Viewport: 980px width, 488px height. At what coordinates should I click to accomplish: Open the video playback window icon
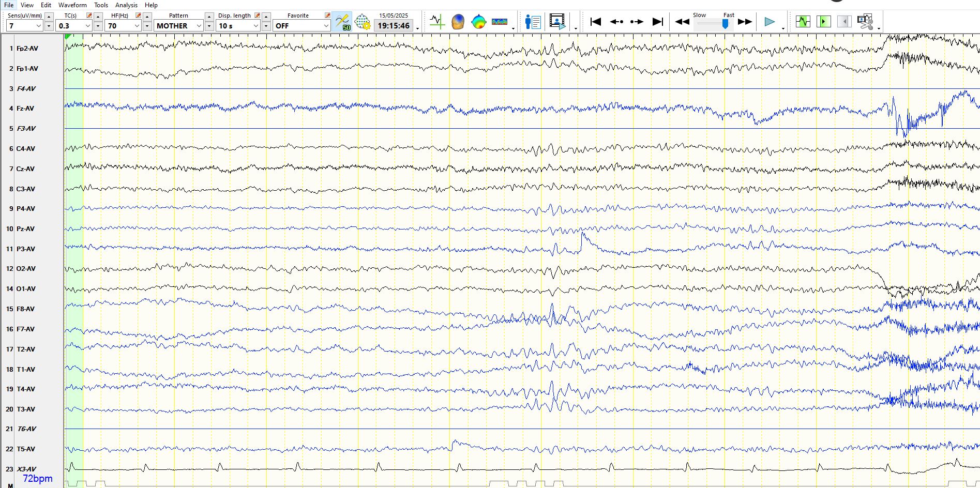click(557, 22)
